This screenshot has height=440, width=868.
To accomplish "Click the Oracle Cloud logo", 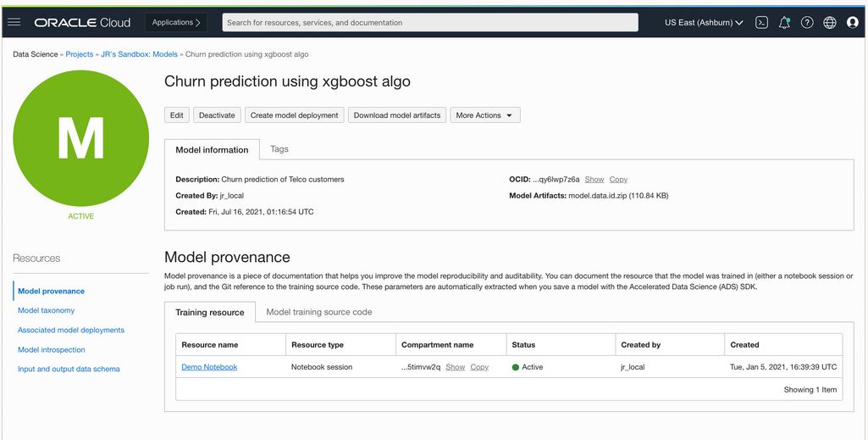I will [82, 23].
